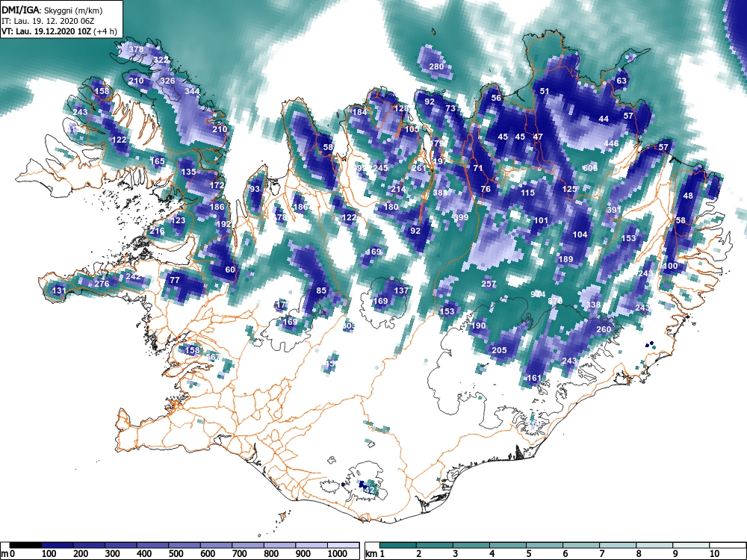Click the visibility value '165' on map

[x=157, y=161]
